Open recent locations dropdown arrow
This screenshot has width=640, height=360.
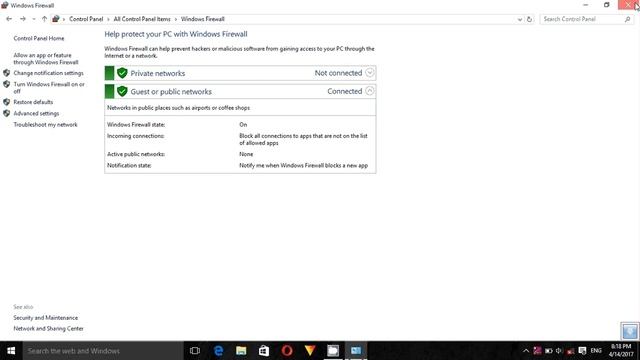[x=33, y=19]
